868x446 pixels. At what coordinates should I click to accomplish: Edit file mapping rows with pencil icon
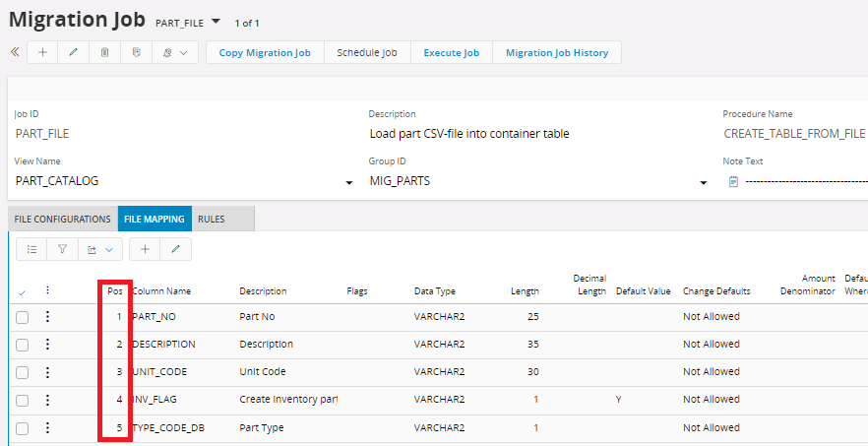(176, 249)
